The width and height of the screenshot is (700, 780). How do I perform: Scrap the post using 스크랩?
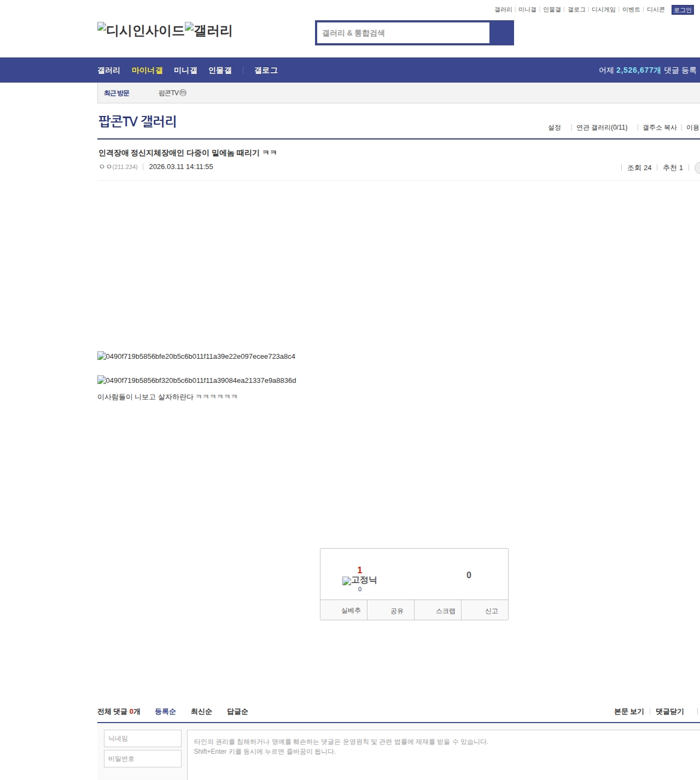[445, 610]
